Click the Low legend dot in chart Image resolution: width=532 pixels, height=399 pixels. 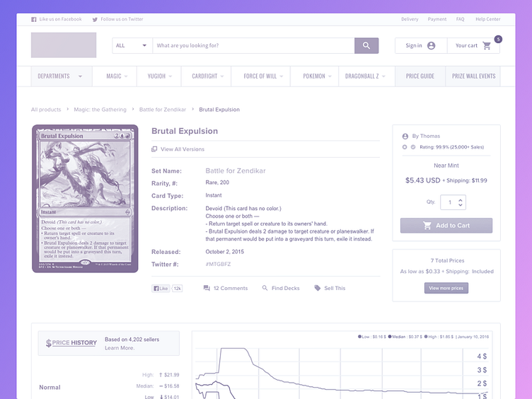click(359, 337)
